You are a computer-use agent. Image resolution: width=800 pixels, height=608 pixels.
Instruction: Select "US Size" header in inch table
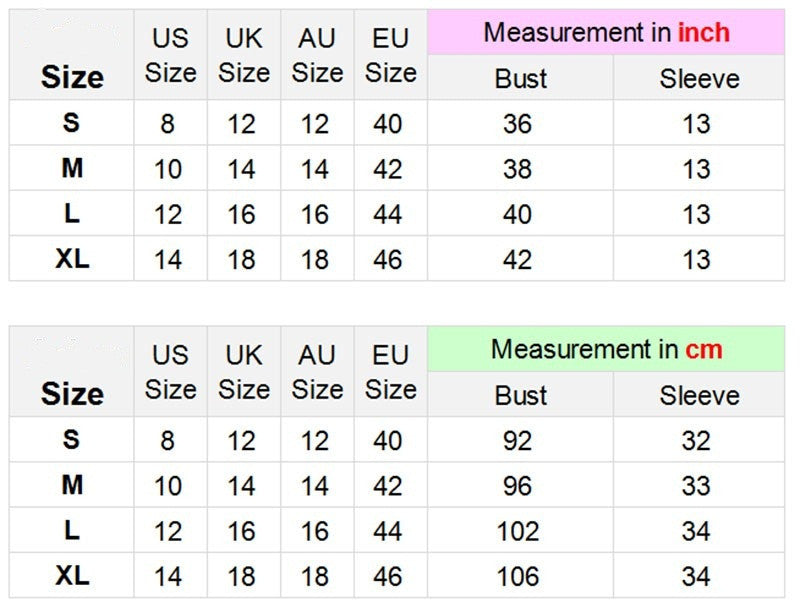pos(170,56)
